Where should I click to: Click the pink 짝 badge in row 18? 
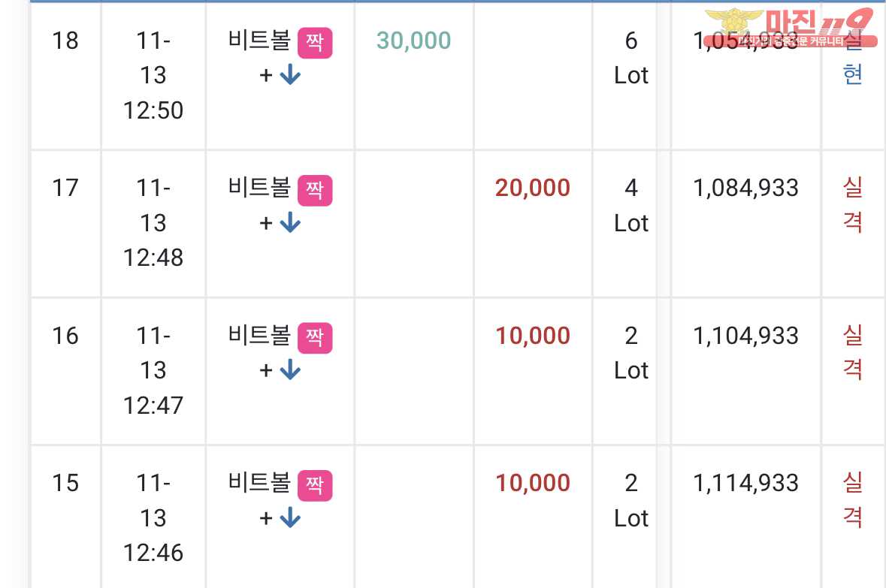click(x=315, y=42)
